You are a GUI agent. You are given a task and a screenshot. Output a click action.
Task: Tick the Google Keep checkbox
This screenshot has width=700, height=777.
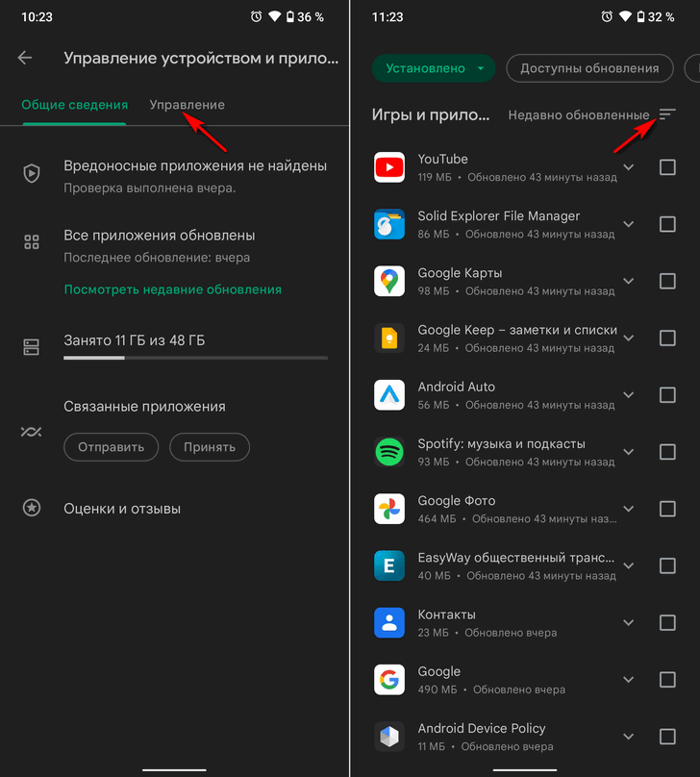(x=667, y=338)
